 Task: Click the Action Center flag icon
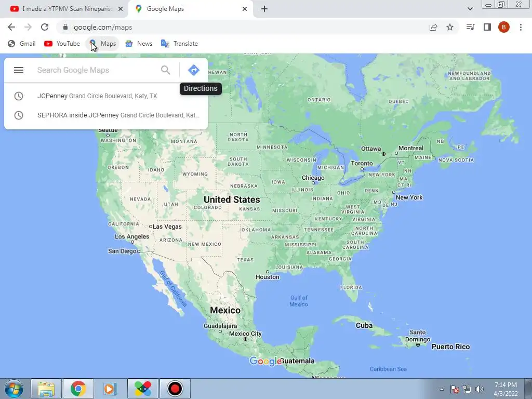455,389
